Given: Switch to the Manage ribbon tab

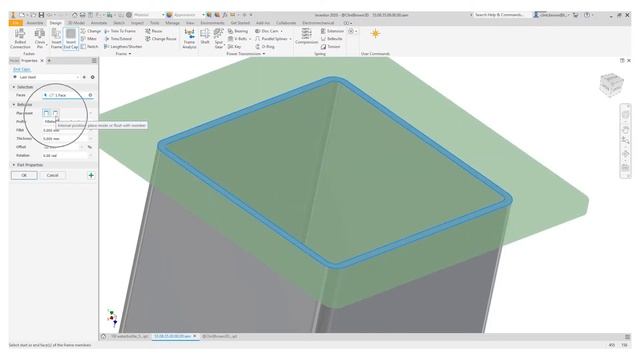Looking at the screenshot, I should click(172, 23).
